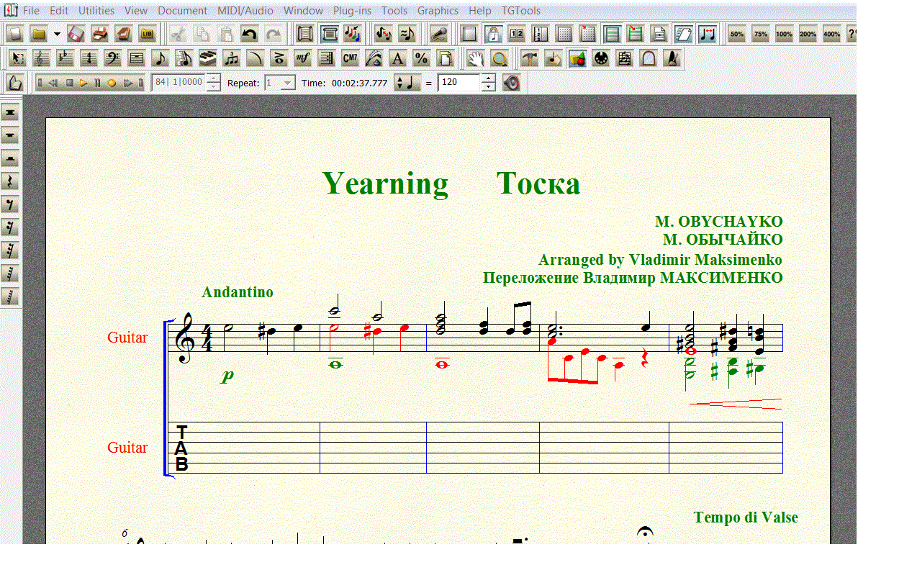
Task: Set zoom to 100%
Action: click(784, 34)
